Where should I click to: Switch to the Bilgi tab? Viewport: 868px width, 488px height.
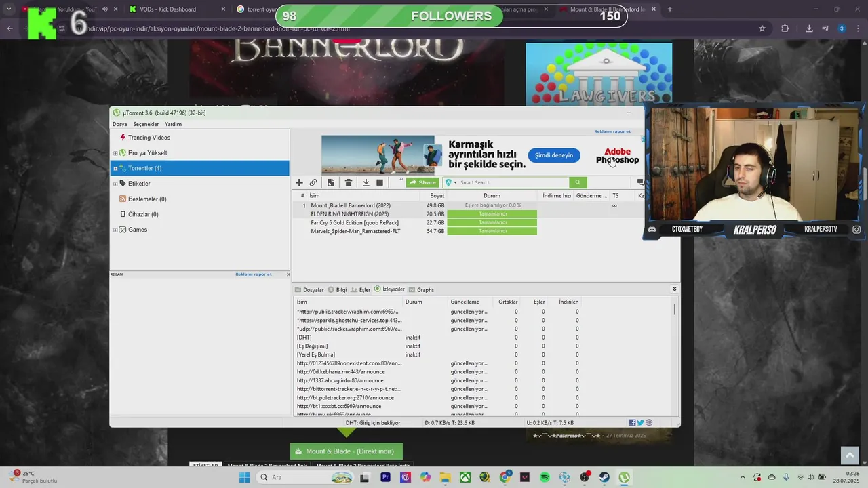[x=337, y=290]
